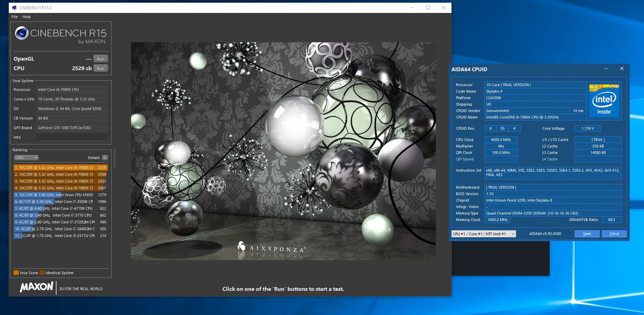Screen dimensions: 644x315
Task: Click the Info input field
Action: (72, 137)
